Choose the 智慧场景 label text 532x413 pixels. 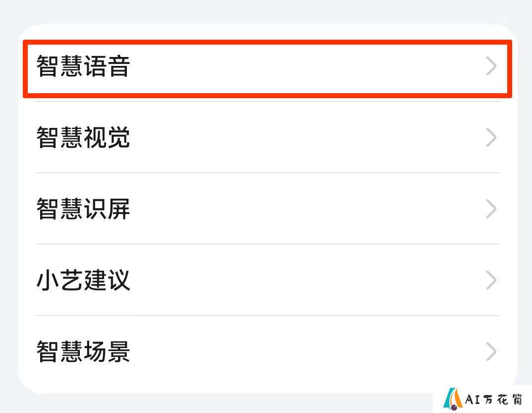coord(83,351)
